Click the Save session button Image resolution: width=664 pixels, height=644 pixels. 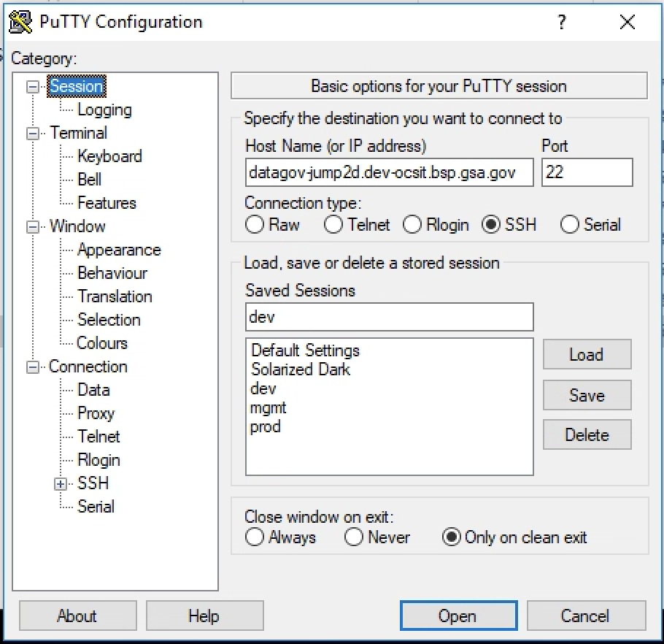pos(587,395)
